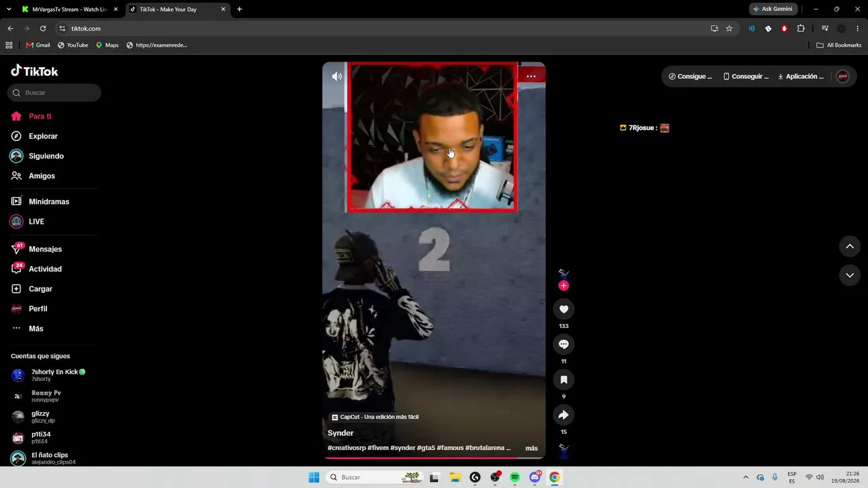Open the Chrome three-dot menu
Image resolution: width=868 pixels, height=488 pixels.
858,28
